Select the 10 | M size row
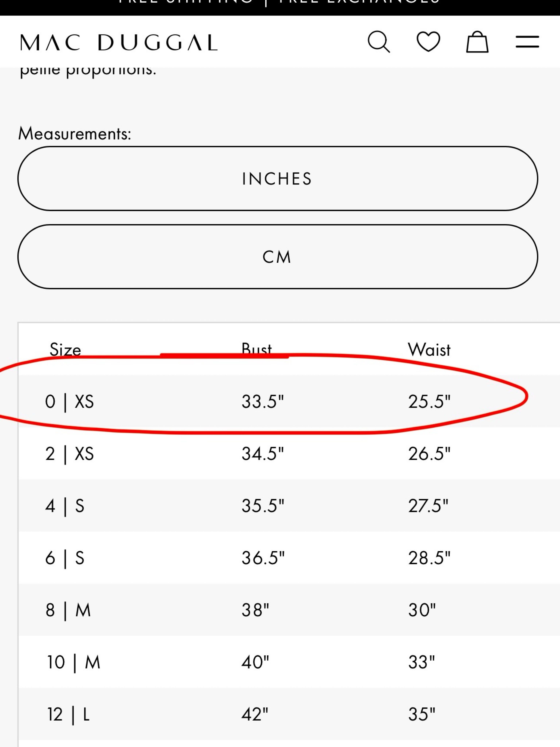This screenshot has height=747, width=560. pos(289,662)
